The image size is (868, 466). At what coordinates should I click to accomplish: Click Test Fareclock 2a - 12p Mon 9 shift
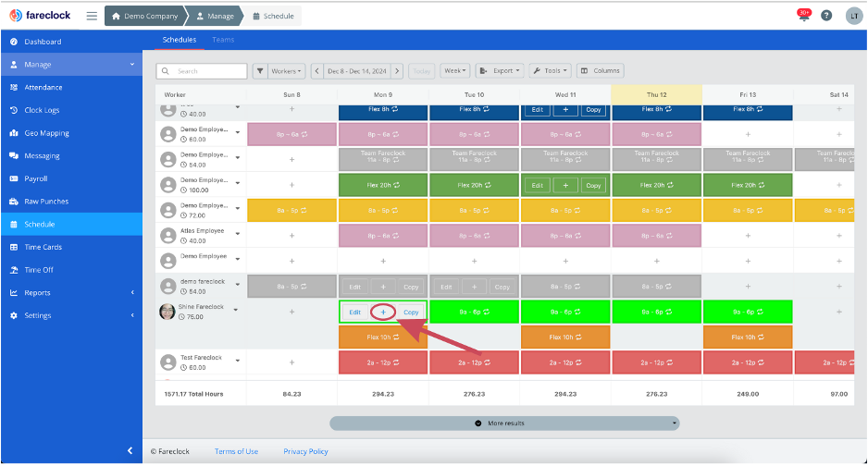coord(383,362)
